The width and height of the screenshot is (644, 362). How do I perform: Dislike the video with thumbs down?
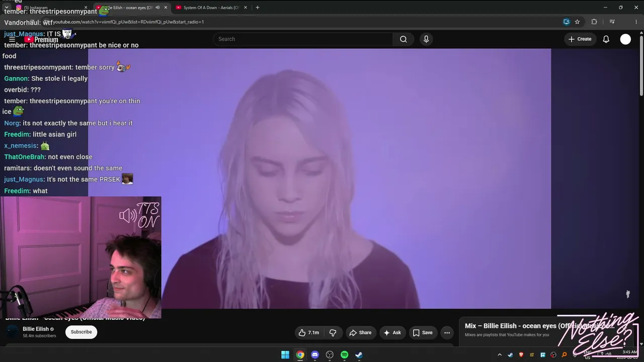coord(333,332)
